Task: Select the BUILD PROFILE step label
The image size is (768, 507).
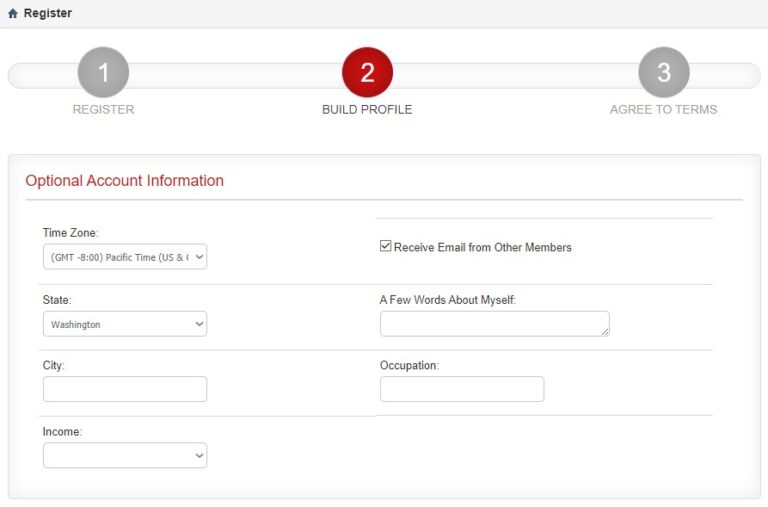Action: pyautogui.click(x=367, y=110)
